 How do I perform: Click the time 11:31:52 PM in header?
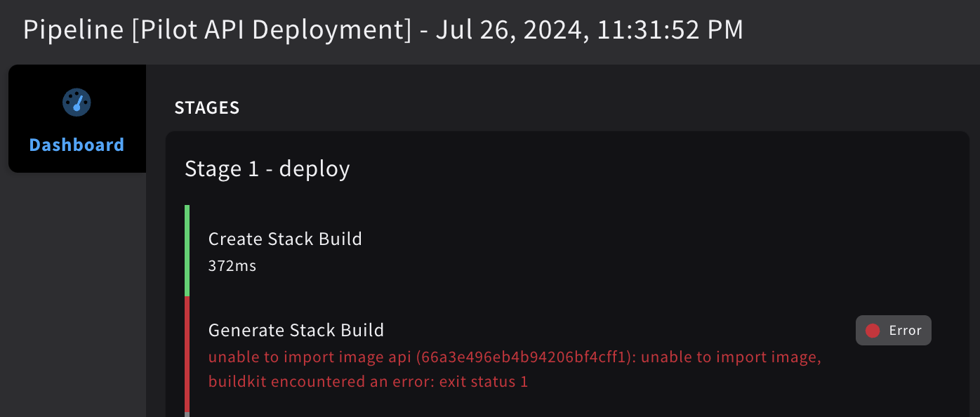(x=670, y=30)
